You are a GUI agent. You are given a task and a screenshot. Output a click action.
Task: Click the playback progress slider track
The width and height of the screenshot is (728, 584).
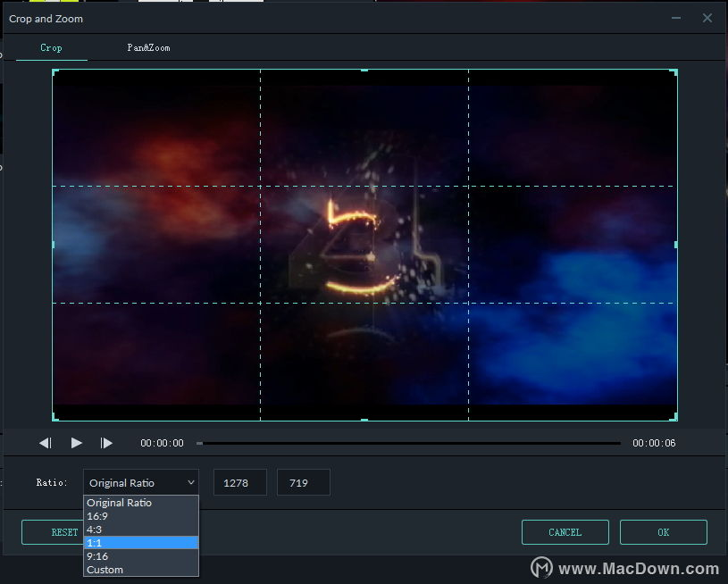pos(408,443)
